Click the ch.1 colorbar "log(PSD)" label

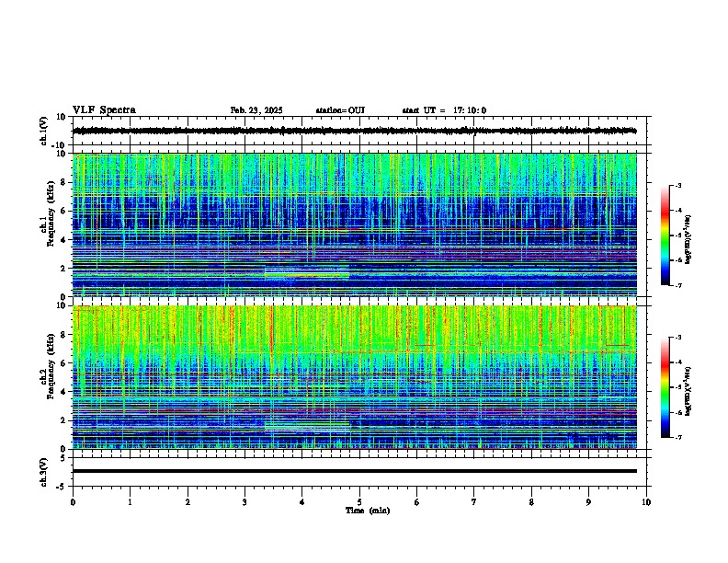tap(688, 239)
